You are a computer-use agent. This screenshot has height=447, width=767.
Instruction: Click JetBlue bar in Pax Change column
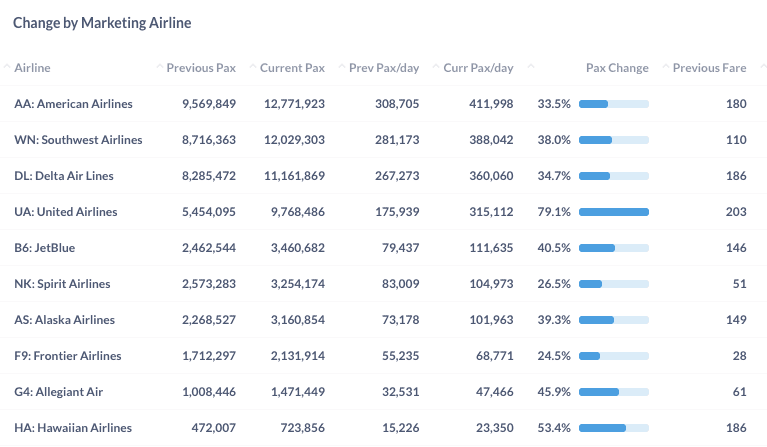tap(614, 248)
